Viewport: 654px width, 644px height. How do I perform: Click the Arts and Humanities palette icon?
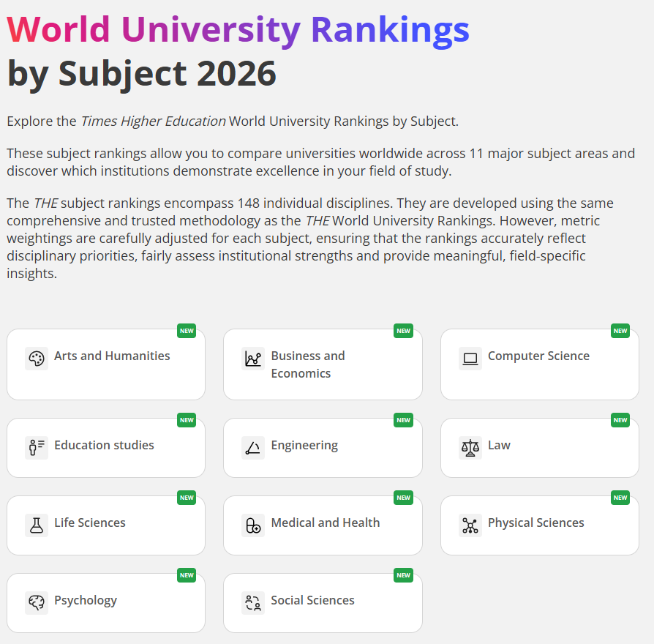pos(37,359)
